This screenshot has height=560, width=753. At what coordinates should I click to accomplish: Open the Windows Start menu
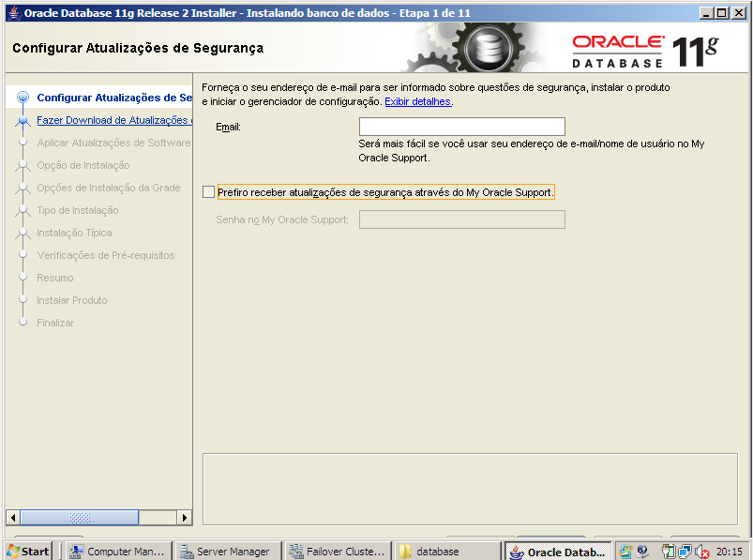[x=28, y=552]
